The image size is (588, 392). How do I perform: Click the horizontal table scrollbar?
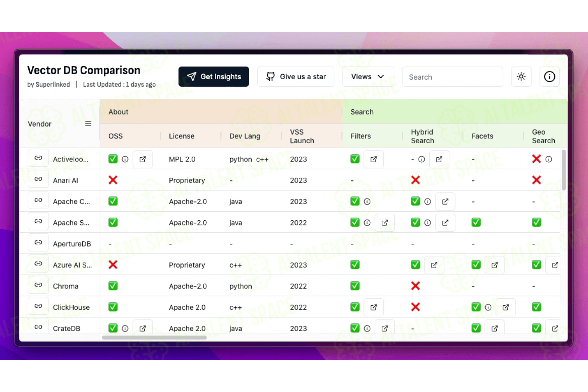click(x=154, y=338)
